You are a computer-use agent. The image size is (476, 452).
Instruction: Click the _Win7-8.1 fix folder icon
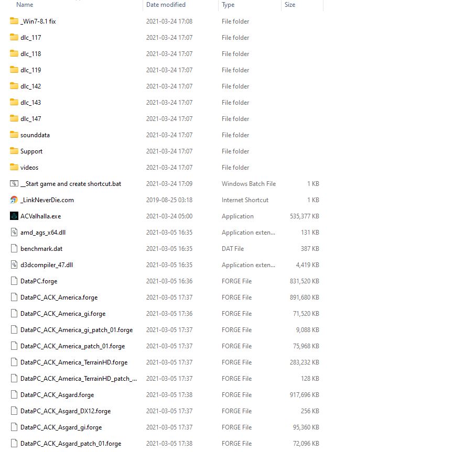14,21
